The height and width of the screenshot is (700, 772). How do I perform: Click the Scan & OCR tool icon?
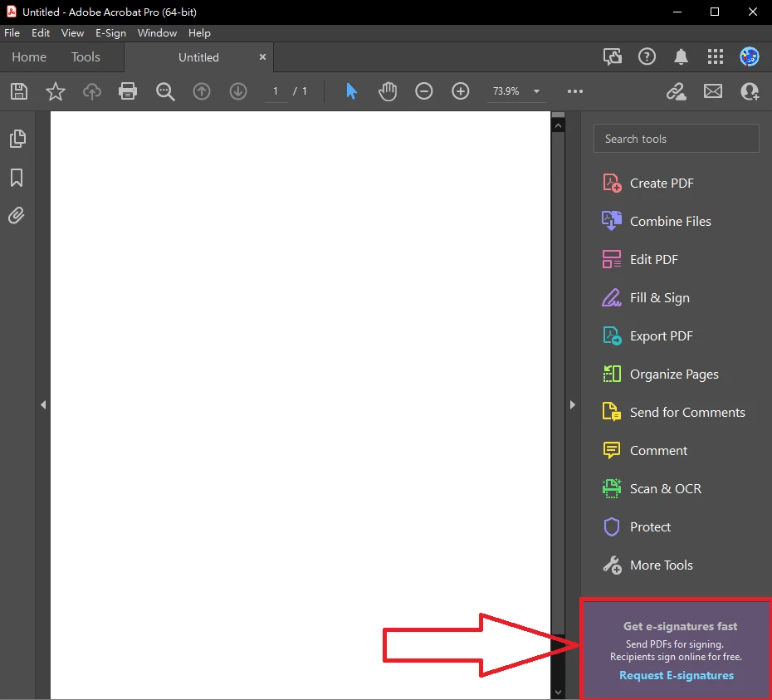click(612, 488)
